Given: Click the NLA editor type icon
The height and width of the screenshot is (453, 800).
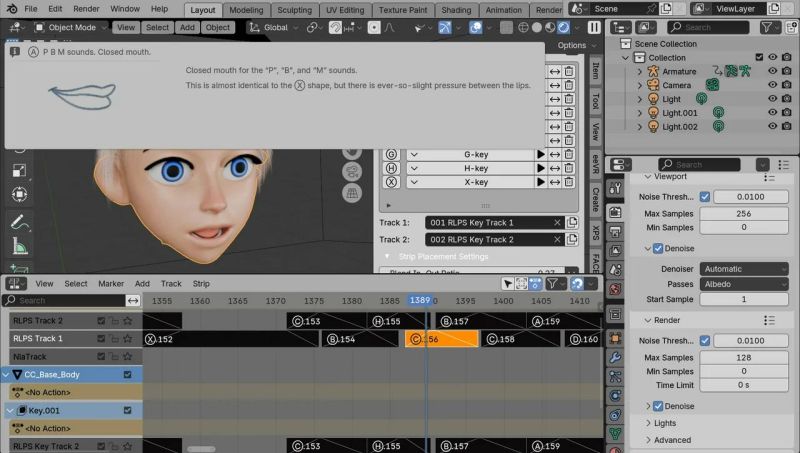Looking at the screenshot, I should 14,284.
